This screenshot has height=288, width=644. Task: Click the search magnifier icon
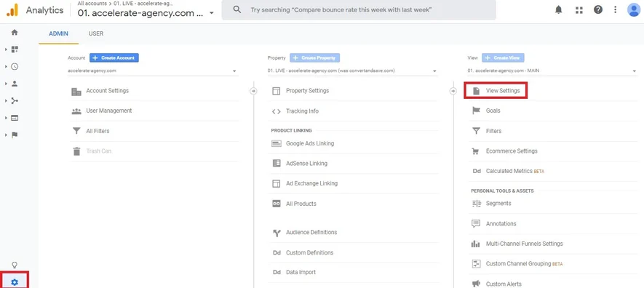pyautogui.click(x=237, y=9)
